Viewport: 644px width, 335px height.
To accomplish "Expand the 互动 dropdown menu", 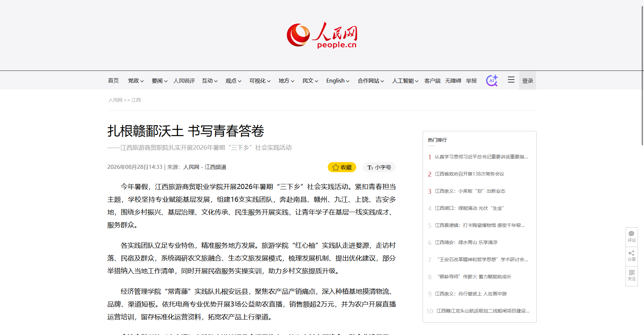I will (210, 81).
